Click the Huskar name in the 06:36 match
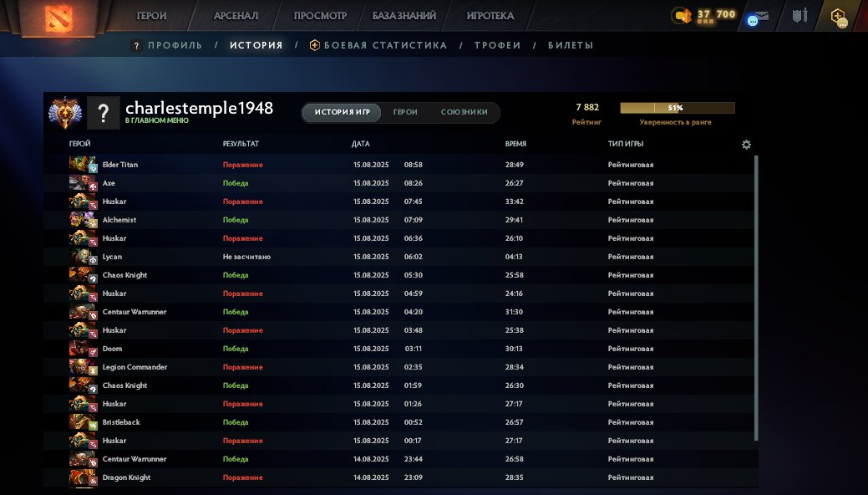 (114, 238)
